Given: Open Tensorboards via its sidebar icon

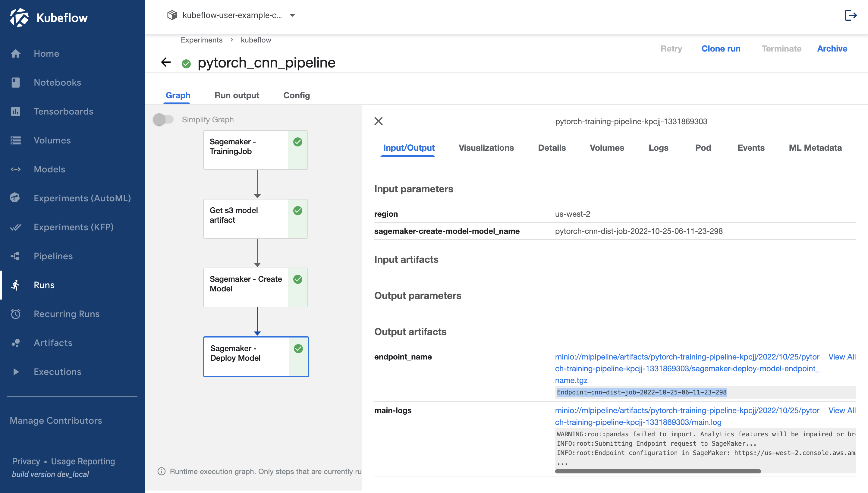Looking at the screenshot, I should [x=16, y=111].
